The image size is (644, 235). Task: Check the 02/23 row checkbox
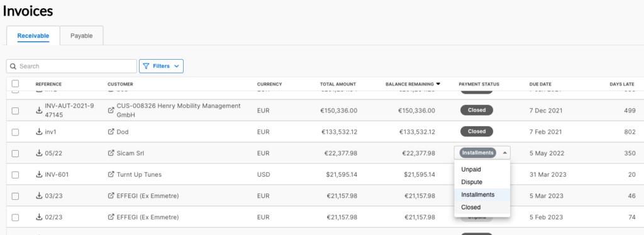[x=15, y=217]
